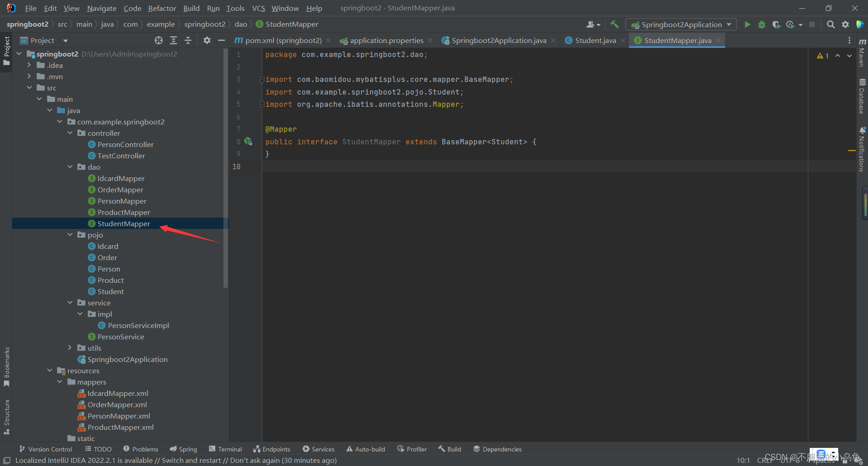Expand the .idea folder
Viewport: 868px width, 466px height.
tap(29, 65)
